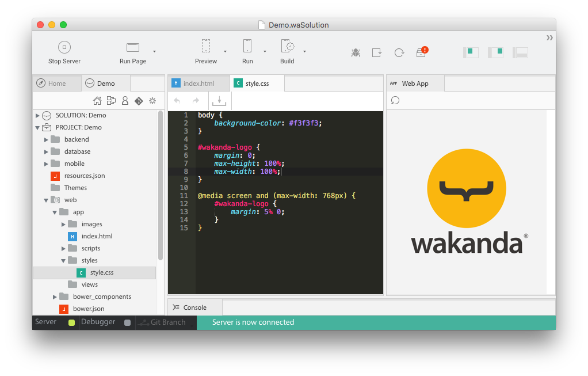This screenshot has width=588, height=376.
Task: Open the Build dropdown arrow
Action: point(304,51)
